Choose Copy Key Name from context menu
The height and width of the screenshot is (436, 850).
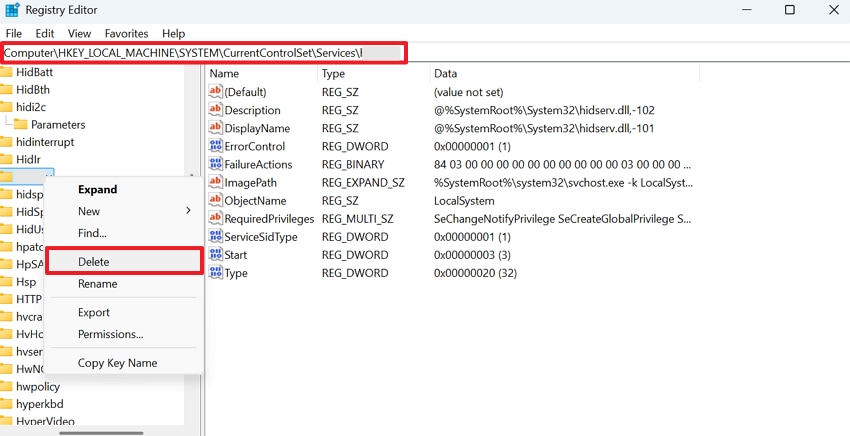124,363
